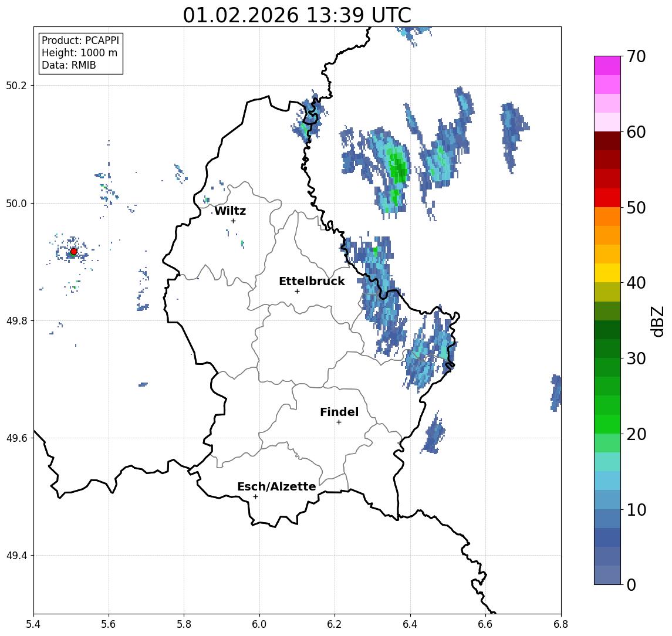The width and height of the screenshot is (672, 636).
Task: Click the 6.0 longitude tick label
Action: [x=259, y=624]
